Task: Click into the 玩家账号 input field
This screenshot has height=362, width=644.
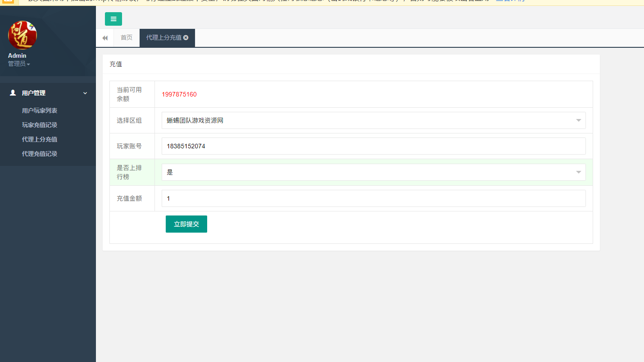Action: [x=373, y=146]
